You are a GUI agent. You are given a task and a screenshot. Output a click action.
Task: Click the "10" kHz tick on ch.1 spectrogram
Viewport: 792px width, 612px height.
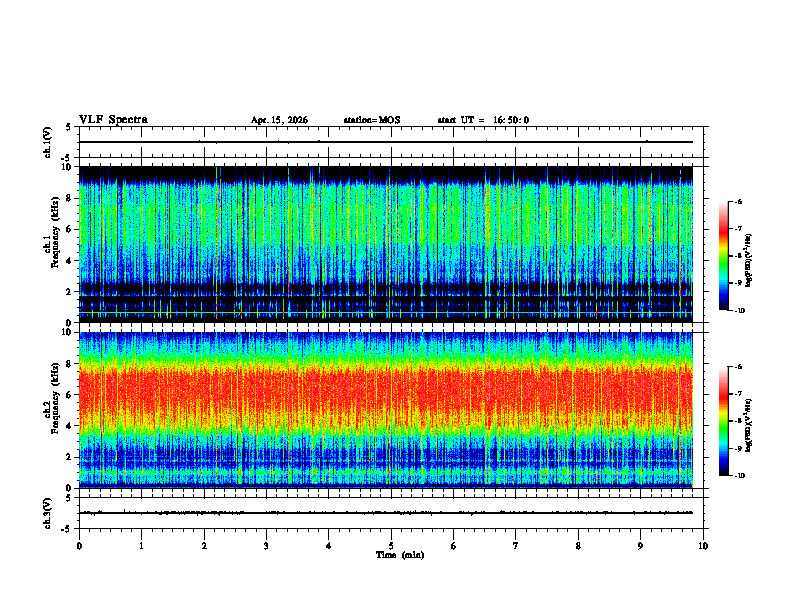[x=69, y=167]
